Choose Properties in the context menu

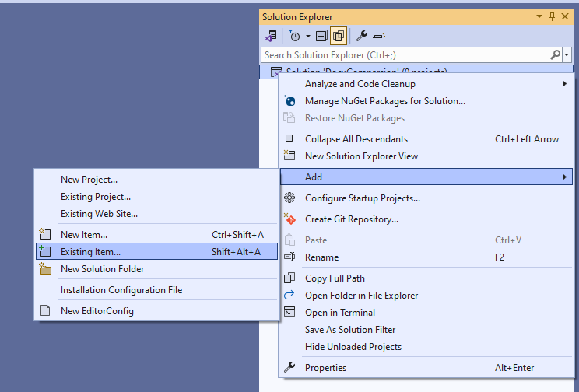click(426, 368)
